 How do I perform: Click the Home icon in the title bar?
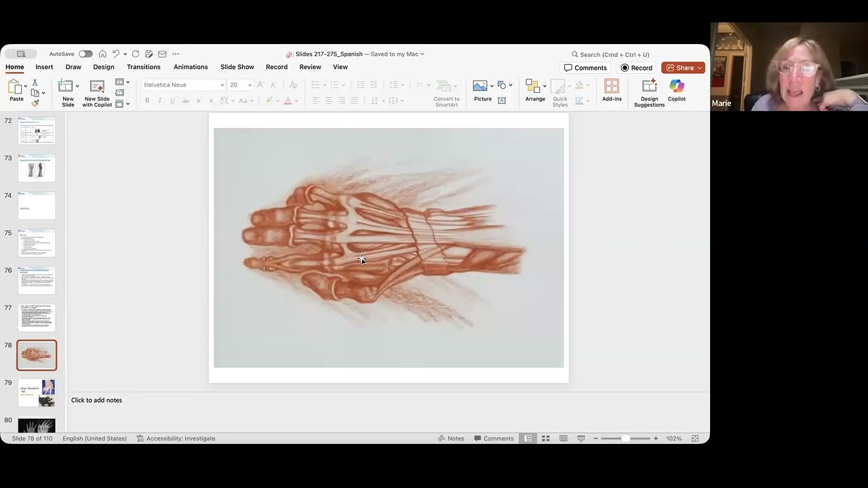102,54
